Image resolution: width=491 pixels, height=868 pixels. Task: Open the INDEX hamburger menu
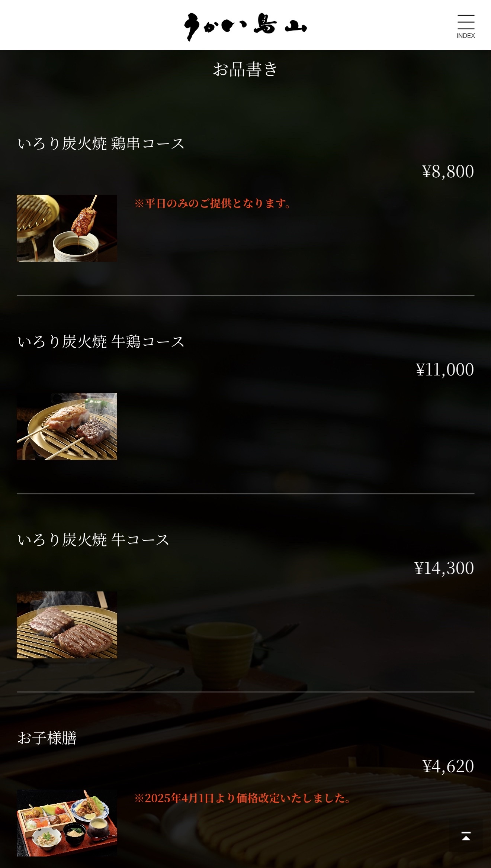(466, 26)
